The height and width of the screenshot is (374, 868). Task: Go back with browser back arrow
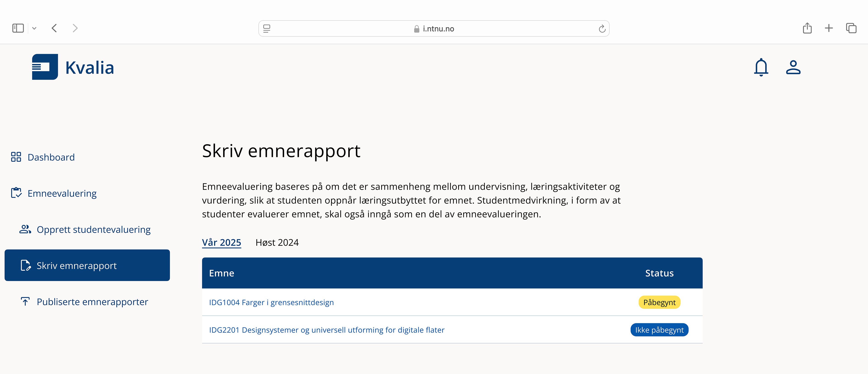point(54,28)
